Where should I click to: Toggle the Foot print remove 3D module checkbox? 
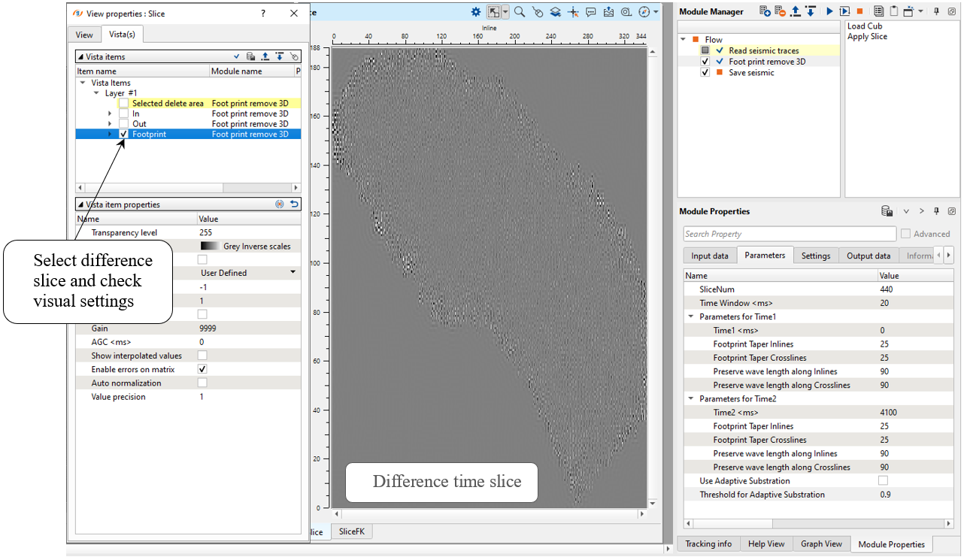click(x=705, y=62)
